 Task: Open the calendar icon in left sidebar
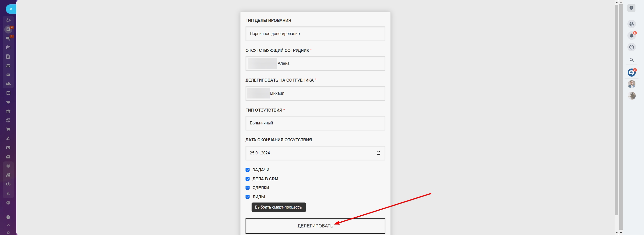(x=8, y=47)
